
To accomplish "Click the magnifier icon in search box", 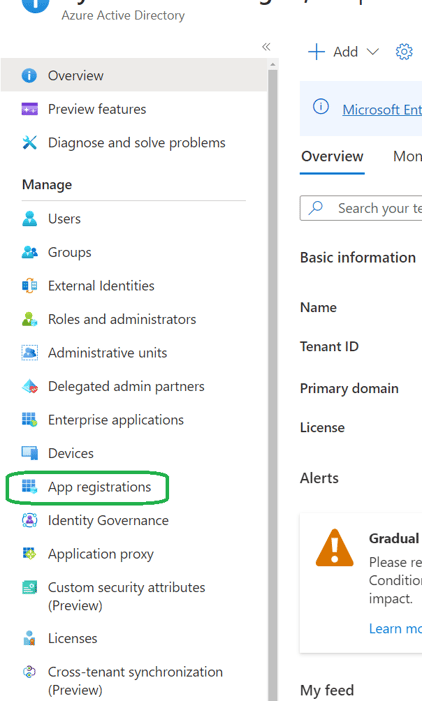I will (x=316, y=207).
